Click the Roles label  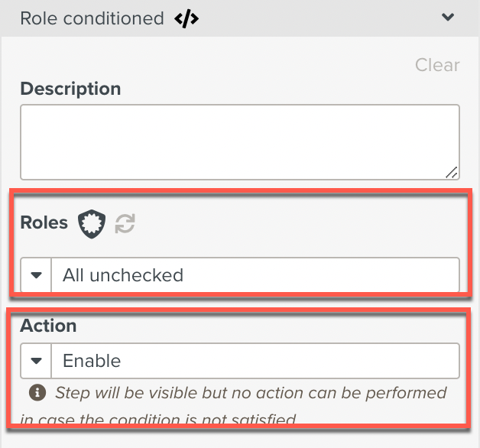pos(44,223)
